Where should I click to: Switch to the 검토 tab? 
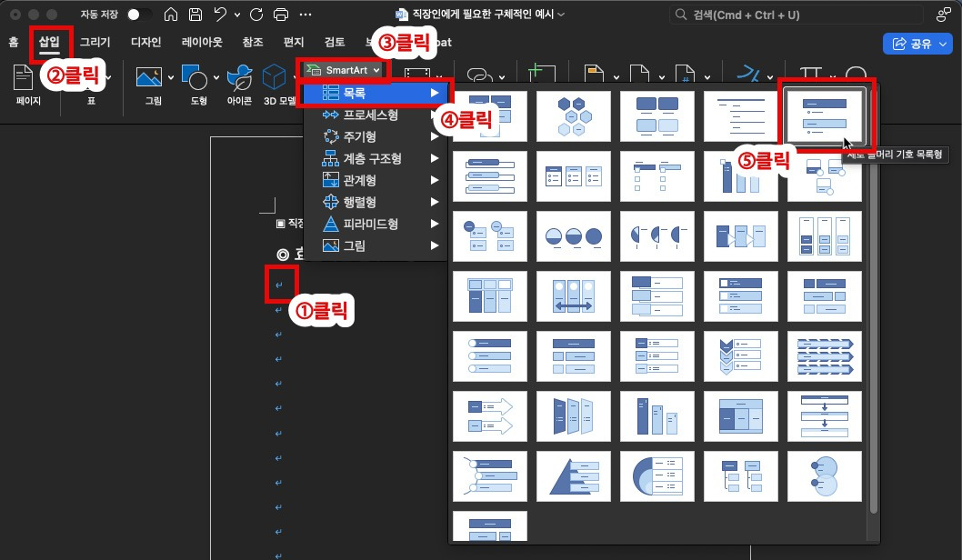[335, 42]
